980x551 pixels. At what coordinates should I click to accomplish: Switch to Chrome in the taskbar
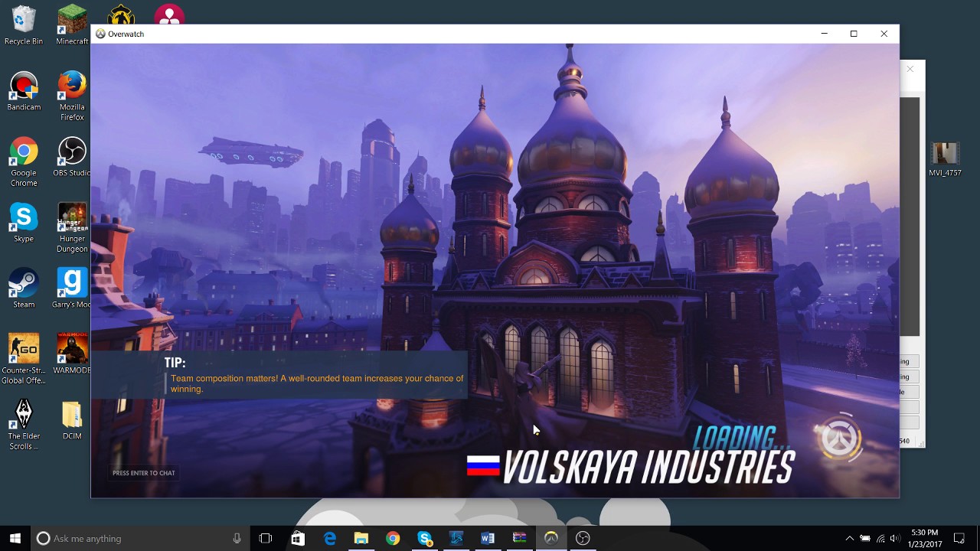[x=393, y=538]
